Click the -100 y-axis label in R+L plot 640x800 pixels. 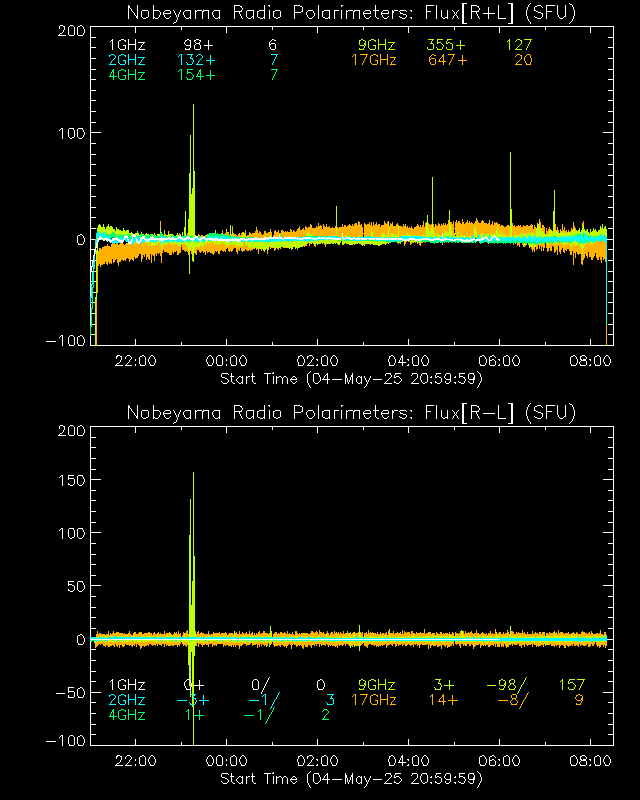click(x=66, y=340)
